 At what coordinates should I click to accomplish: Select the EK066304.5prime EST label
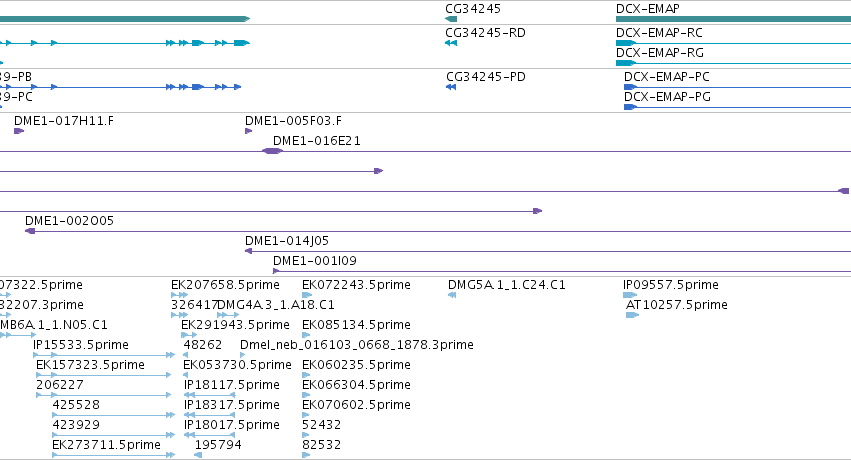pos(356,385)
